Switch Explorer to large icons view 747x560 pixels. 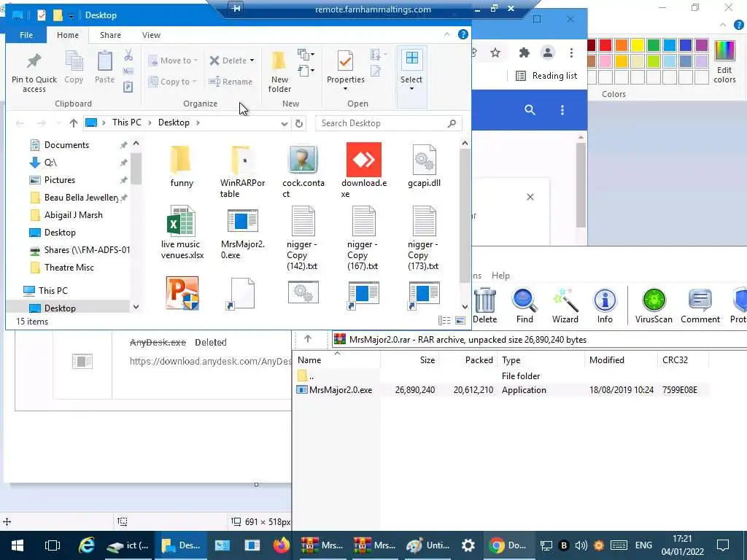point(460,321)
